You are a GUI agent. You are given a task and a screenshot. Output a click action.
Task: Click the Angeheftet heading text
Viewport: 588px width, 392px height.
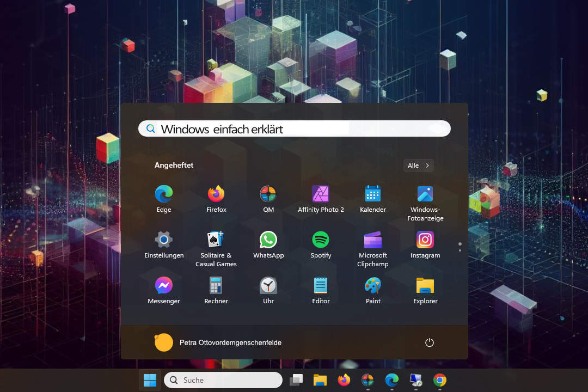[174, 166]
